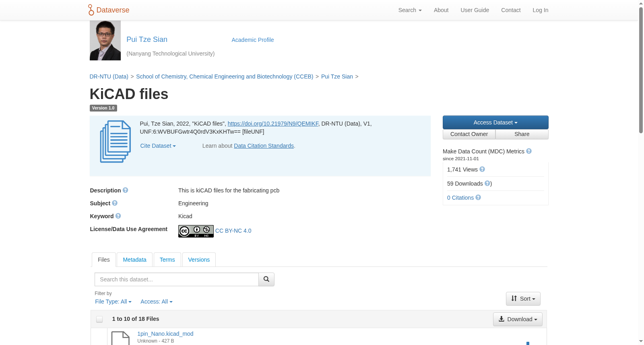The image size is (644, 345).
Task: Click the Dataverse logo icon
Action: 91,10
